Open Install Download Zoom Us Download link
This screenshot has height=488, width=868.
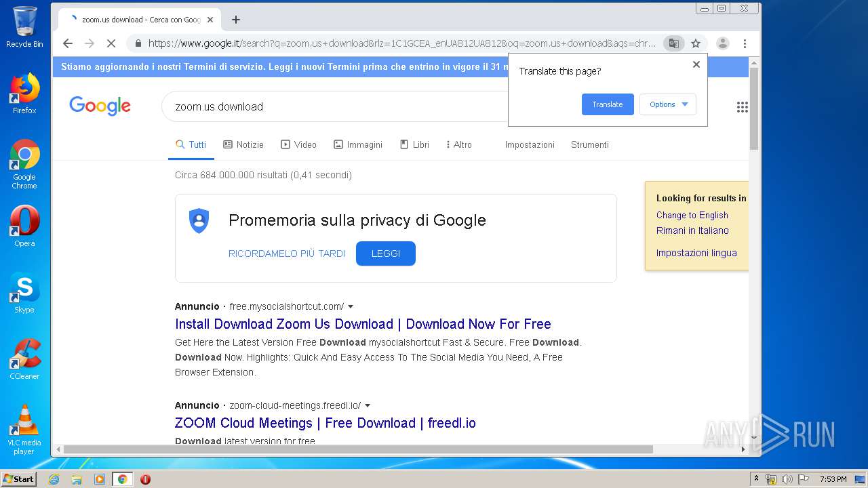click(x=363, y=324)
